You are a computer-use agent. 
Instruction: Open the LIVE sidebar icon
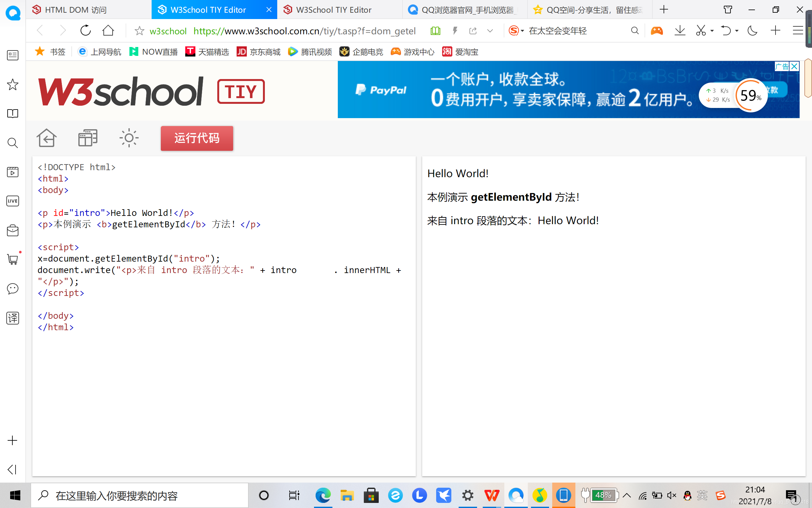point(13,201)
